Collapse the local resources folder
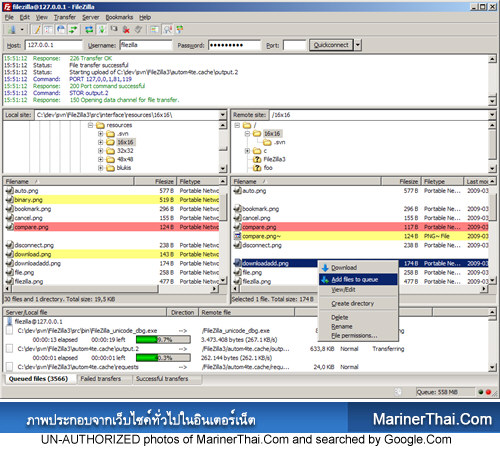Viewport: 500px width, 451px height. (90, 125)
